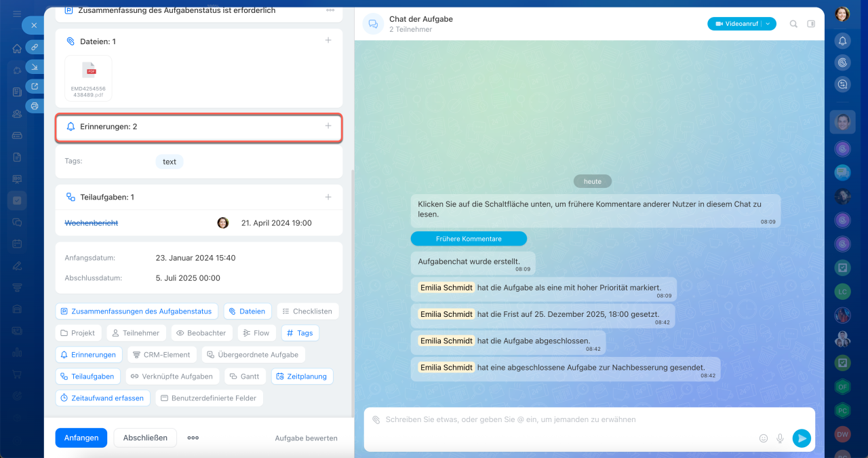Image resolution: width=868 pixels, height=458 pixels.
Task: Open the analytics bar chart sidebar icon
Action: [x=17, y=352]
